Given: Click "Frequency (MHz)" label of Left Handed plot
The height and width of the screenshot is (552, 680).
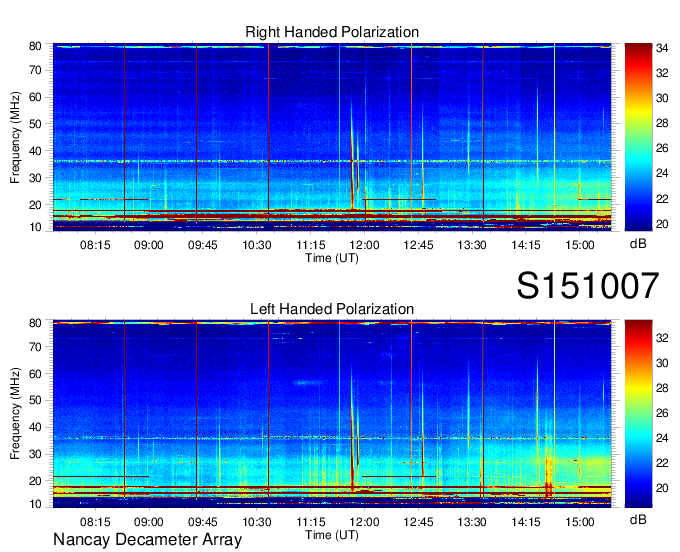Looking at the screenshot, I should (x=15, y=414).
